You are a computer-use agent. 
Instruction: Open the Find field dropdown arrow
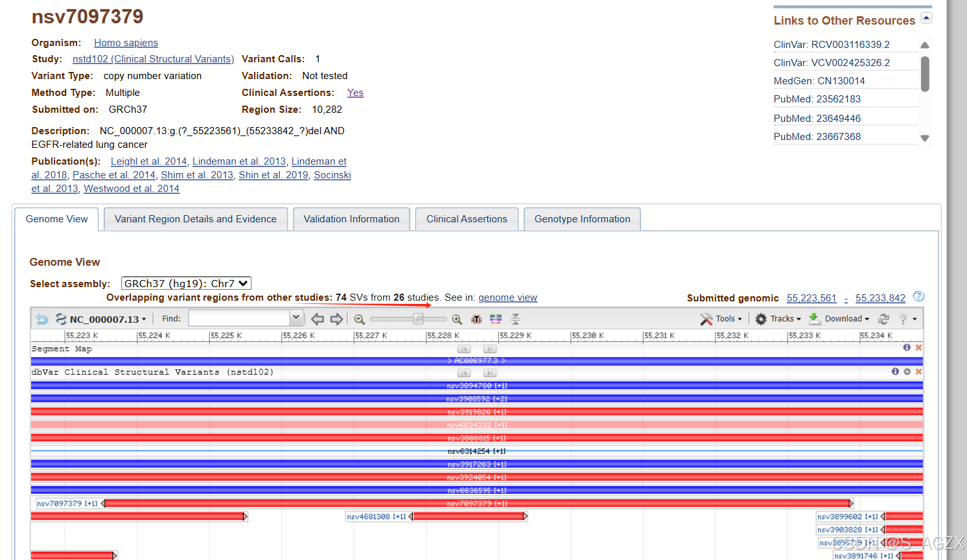point(296,318)
